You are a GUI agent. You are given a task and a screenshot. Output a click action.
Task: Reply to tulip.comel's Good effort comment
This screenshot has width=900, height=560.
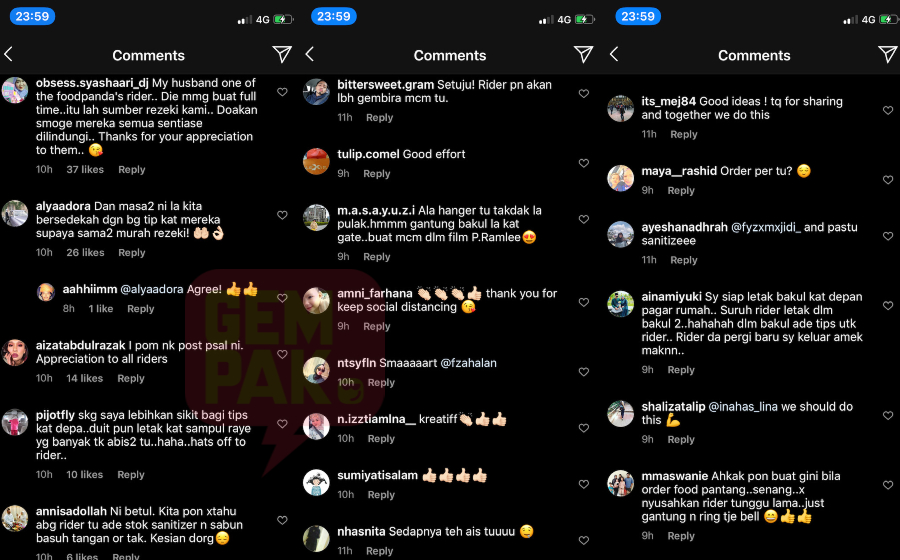point(377,173)
